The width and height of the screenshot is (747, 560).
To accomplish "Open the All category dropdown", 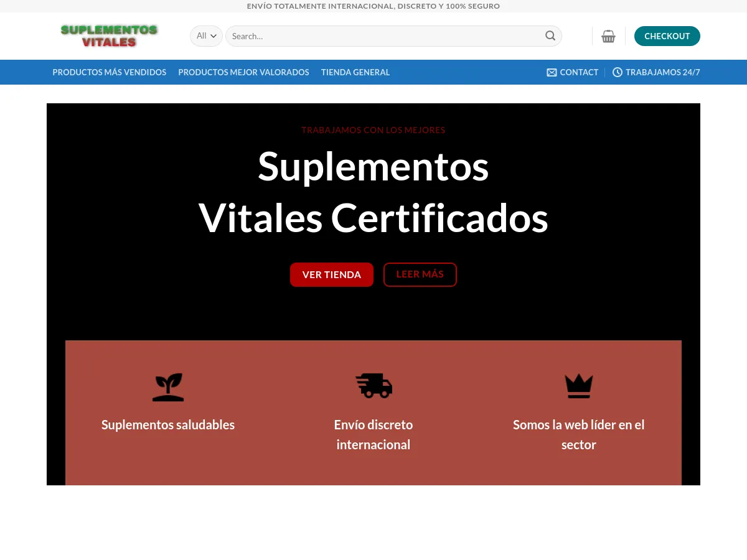I will 205,35.
